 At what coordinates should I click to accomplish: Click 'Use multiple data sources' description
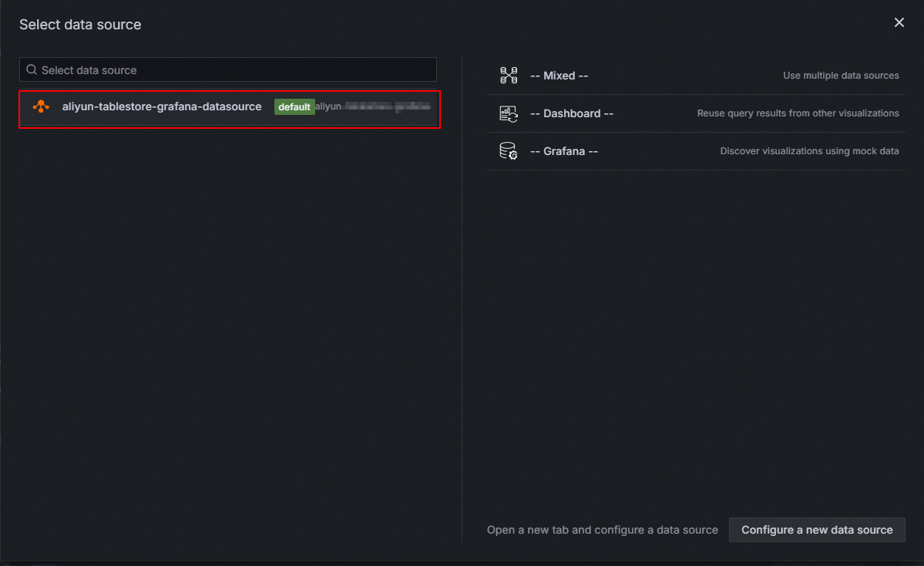click(841, 76)
